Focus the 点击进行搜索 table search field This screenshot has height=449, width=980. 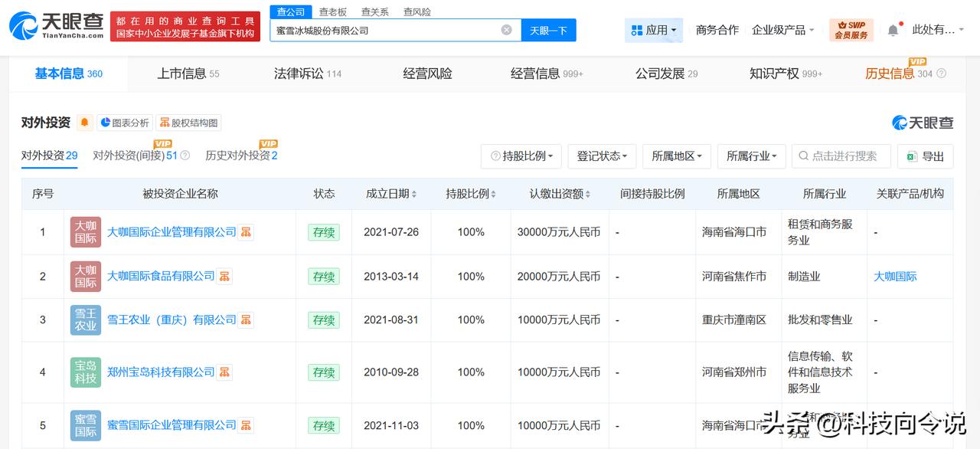(841, 156)
